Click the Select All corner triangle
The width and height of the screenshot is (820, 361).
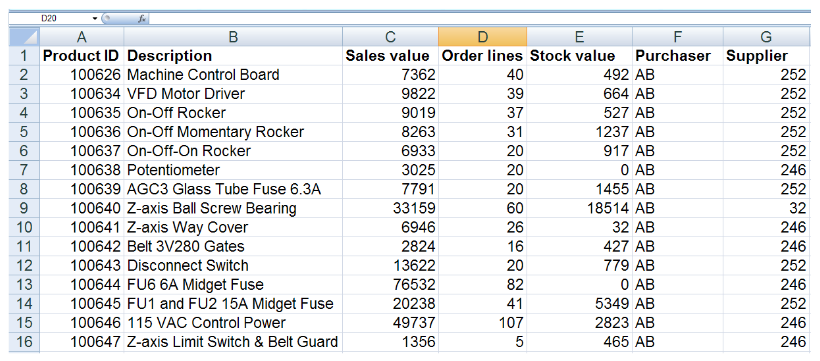click(x=24, y=37)
